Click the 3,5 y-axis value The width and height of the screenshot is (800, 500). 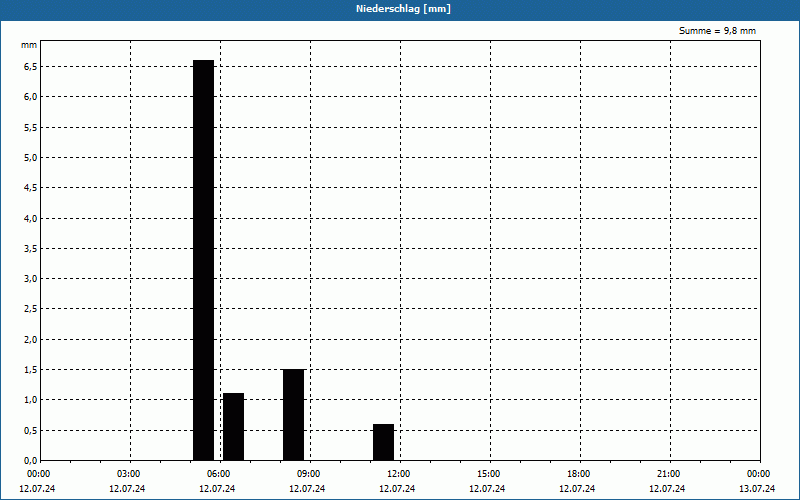[x=31, y=248]
